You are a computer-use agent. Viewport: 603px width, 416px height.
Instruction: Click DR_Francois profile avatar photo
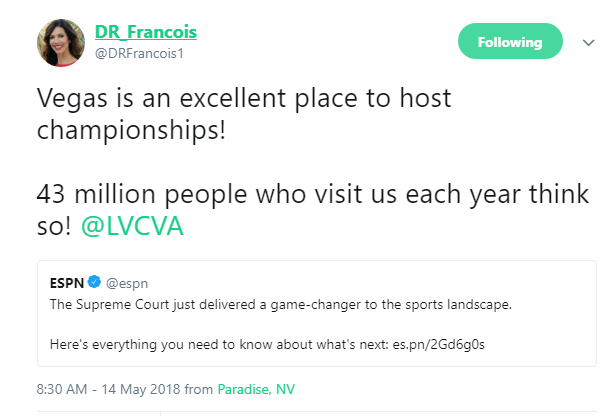(x=61, y=42)
